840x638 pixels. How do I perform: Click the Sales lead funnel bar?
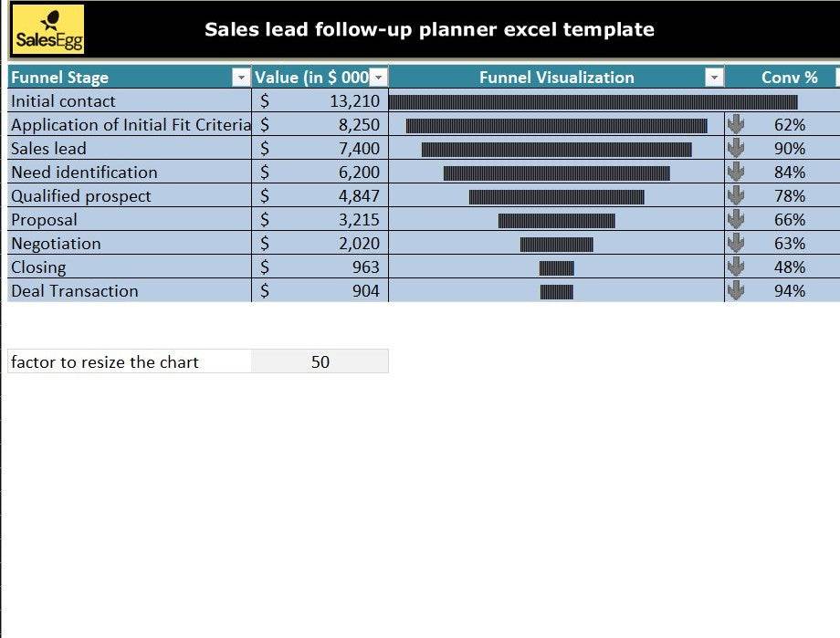coord(556,149)
